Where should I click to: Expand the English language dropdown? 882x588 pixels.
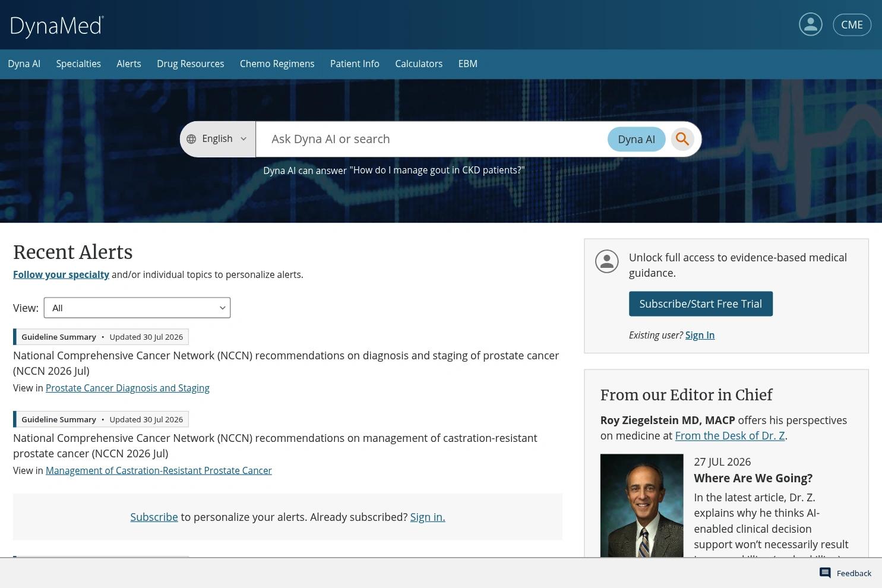point(218,139)
